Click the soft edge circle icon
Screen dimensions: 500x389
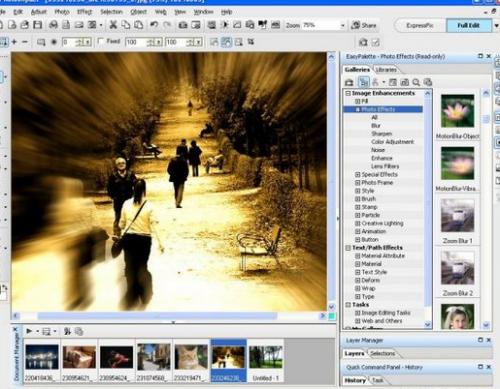54,42
